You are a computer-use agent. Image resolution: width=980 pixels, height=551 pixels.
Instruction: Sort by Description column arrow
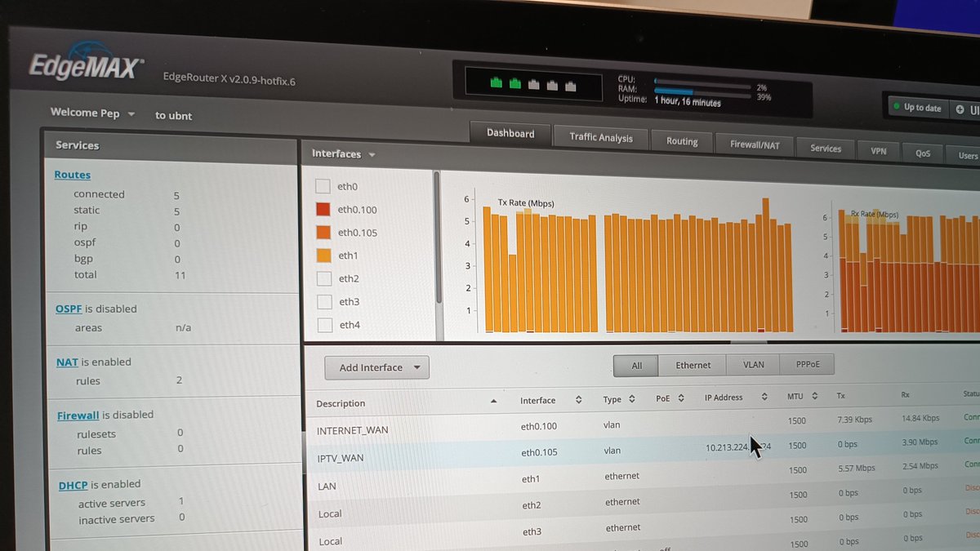(x=493, y=401)
